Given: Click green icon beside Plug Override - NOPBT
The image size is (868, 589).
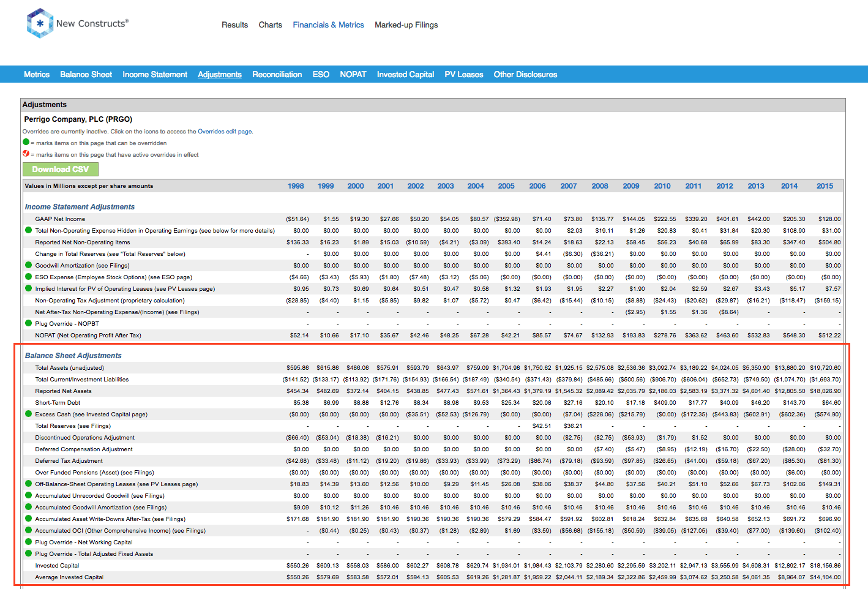Looking at the screenshot, I should [x=28, y=323].
